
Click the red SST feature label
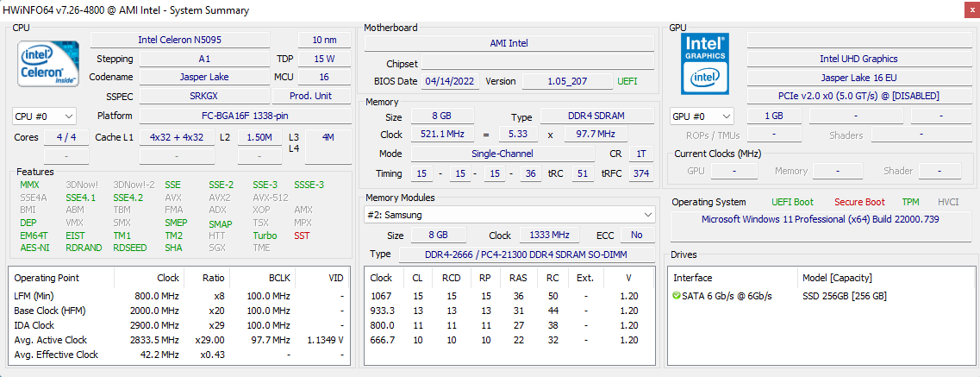(x=302, y=236)
